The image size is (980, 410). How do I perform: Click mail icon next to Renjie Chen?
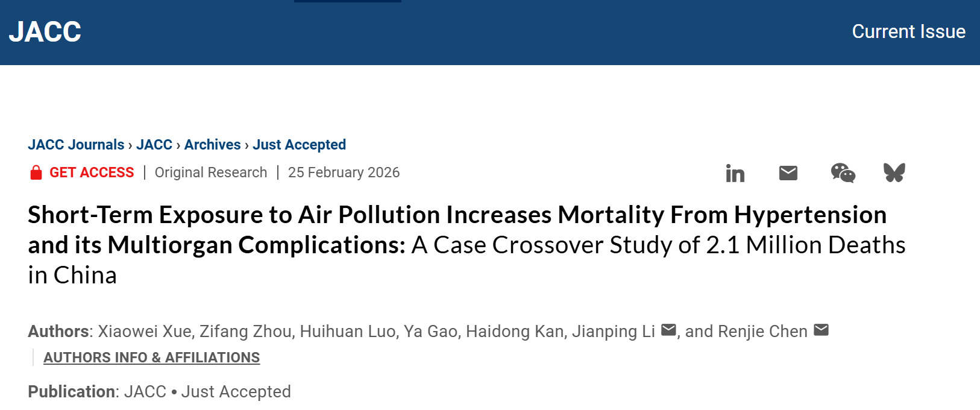821,330
